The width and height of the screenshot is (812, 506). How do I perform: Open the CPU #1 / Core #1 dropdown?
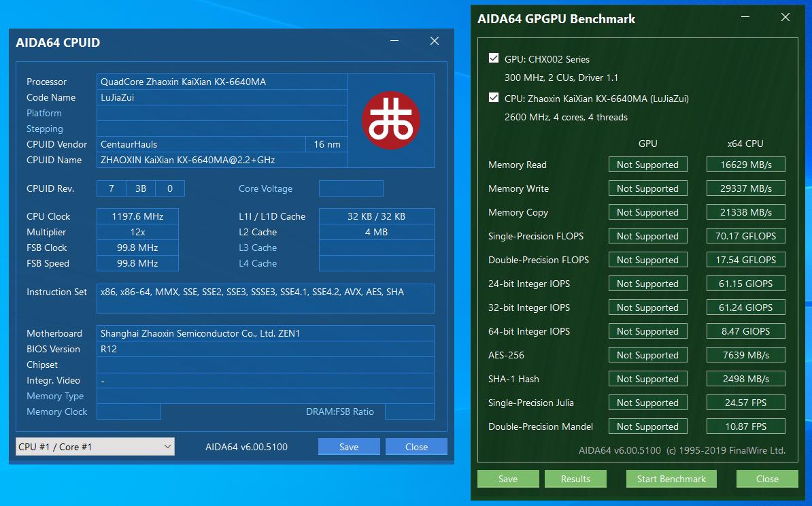[x=95, y=447]
